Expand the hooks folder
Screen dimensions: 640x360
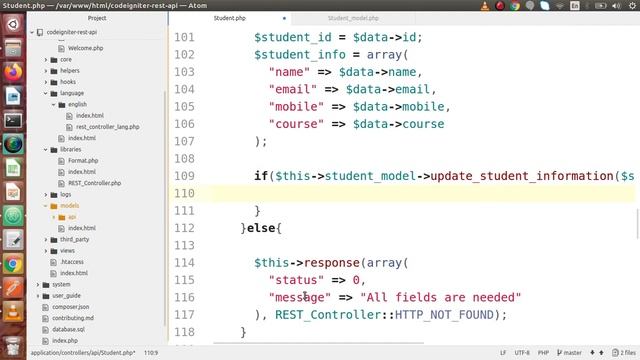pyautogui.click(x=46, y=82)
